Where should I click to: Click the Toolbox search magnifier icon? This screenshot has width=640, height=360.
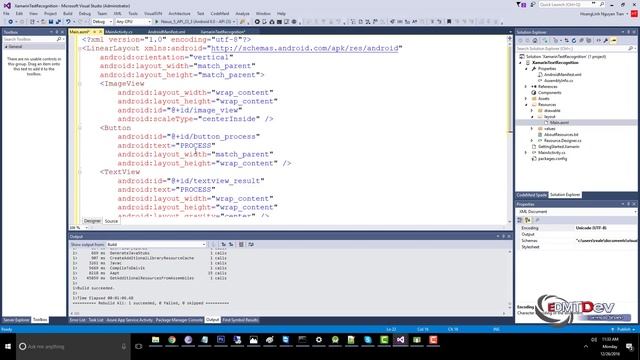[x=59, y=39]
